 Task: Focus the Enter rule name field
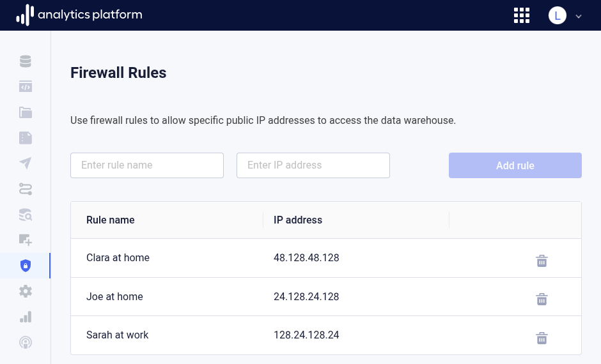point(147,165)
